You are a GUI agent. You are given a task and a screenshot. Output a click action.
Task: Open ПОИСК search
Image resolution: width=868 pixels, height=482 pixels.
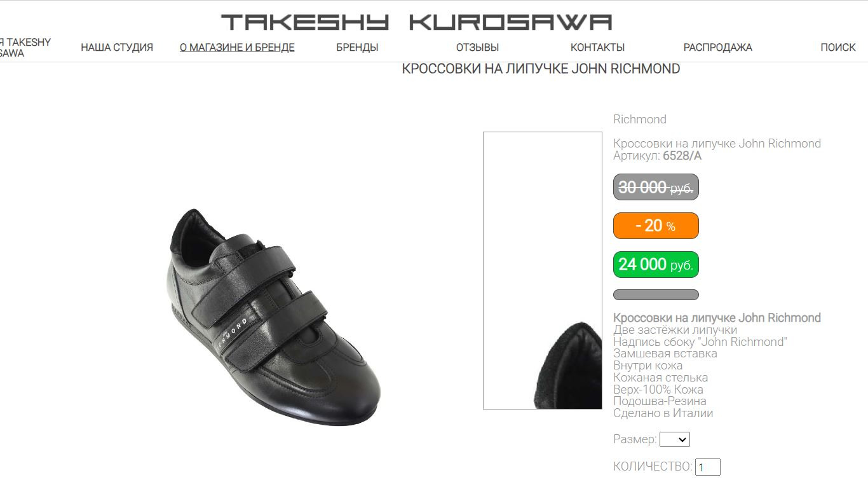click(838, 48)
